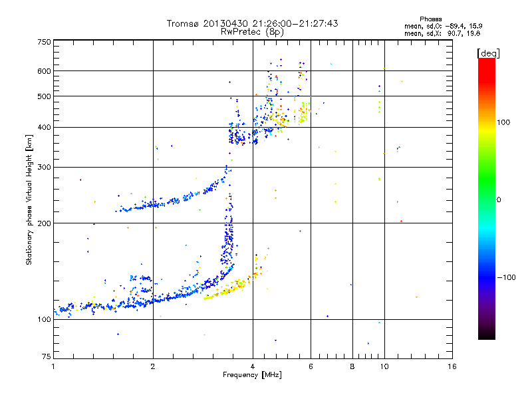
Task: Click the colorbar '-100' tick label
Action: [506, 277]
